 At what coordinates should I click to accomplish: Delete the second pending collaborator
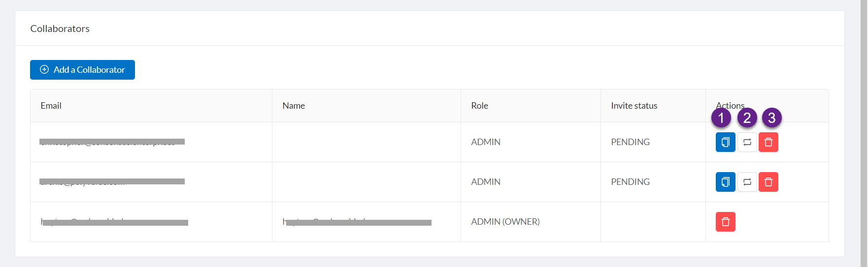(x=768, y=182)
